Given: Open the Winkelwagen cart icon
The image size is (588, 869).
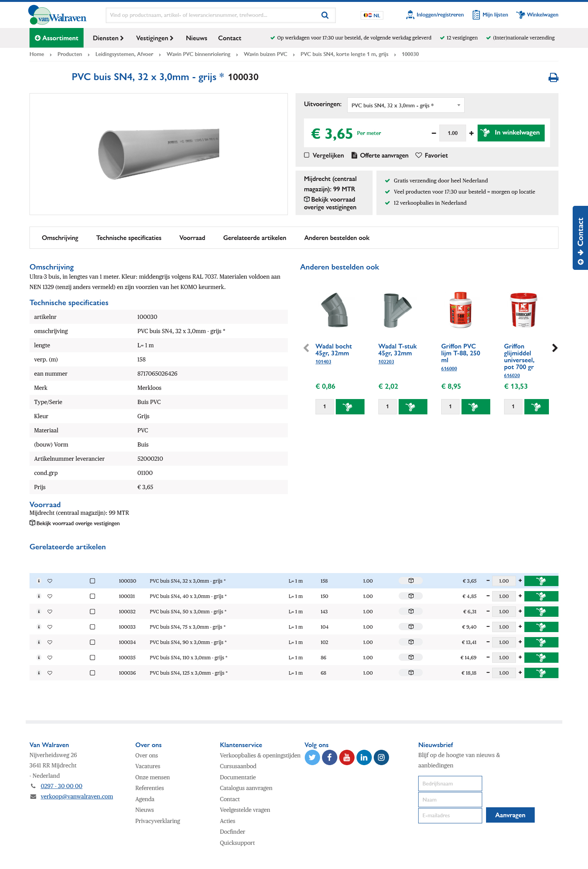Looking at the screenshot, I should click(537, 15).
